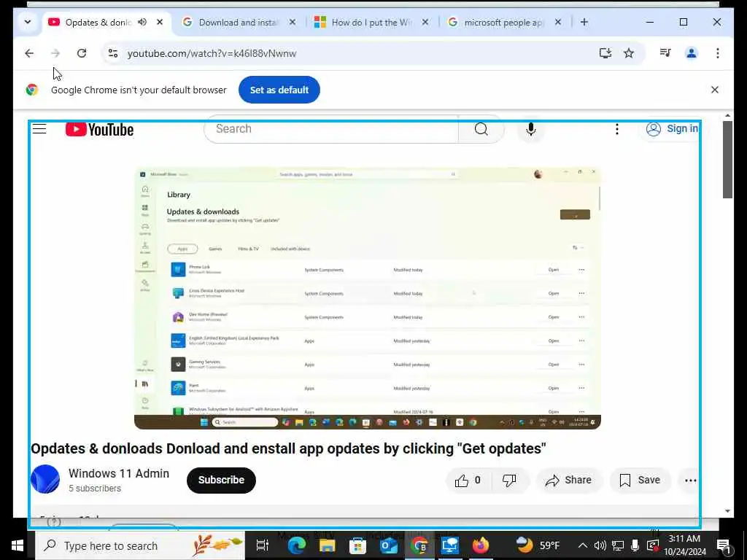Open File Explorer from the taskbar
The image size is (747, 560).
coord(327,545)
